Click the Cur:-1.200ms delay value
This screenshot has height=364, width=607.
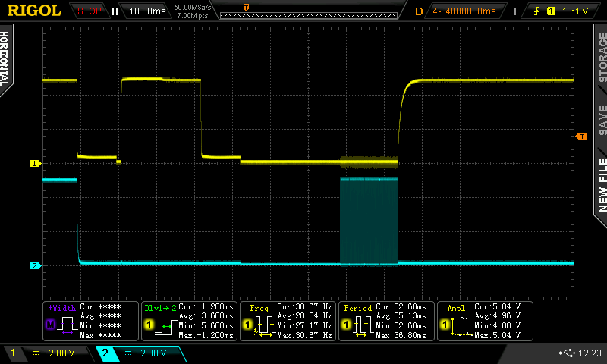pos(206,307)
